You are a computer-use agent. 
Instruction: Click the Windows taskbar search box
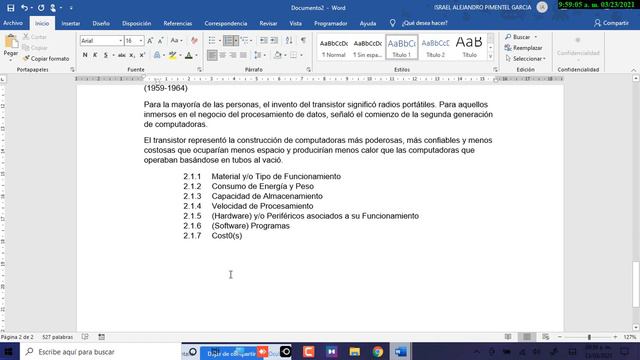pyautogui.click(x=100, y=351)
